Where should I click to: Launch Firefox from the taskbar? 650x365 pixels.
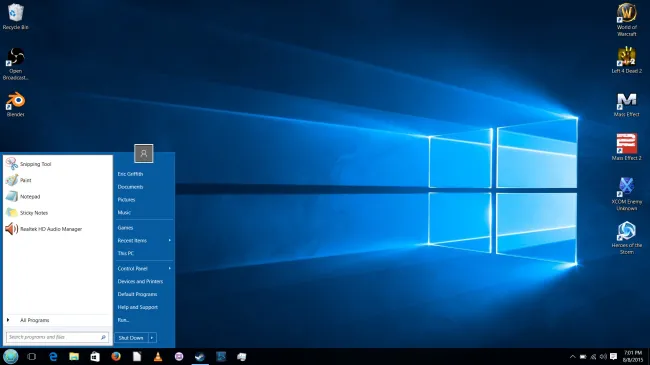116,356
